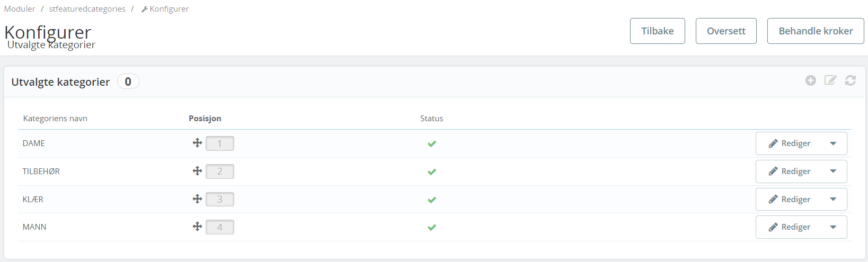Open the dropdown arrow for TILBEHØR row
This screenshot has width=868, height=262.
[x=833, y=171]
